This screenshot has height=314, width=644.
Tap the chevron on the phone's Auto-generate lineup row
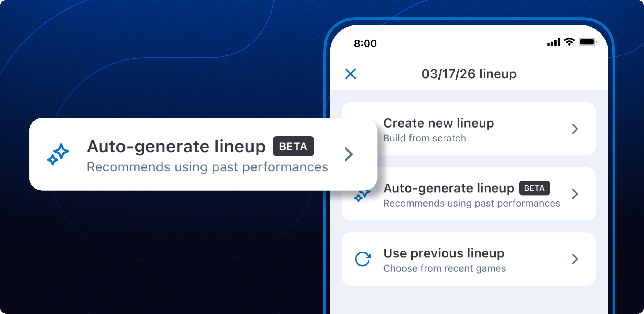click(x=575, y=194)
